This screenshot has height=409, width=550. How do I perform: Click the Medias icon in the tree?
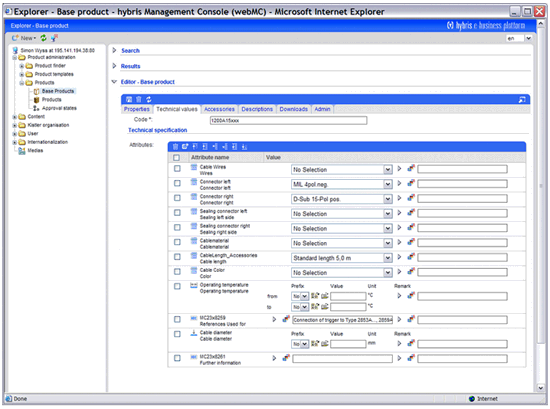pos(22,150)
